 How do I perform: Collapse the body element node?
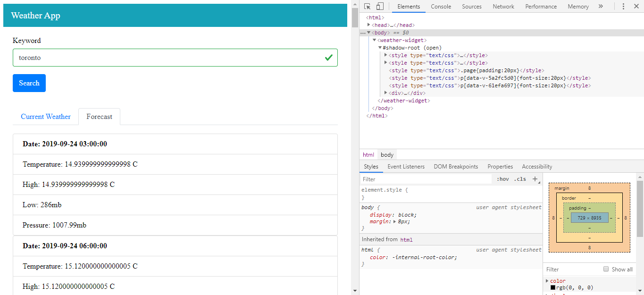[369, 33]
